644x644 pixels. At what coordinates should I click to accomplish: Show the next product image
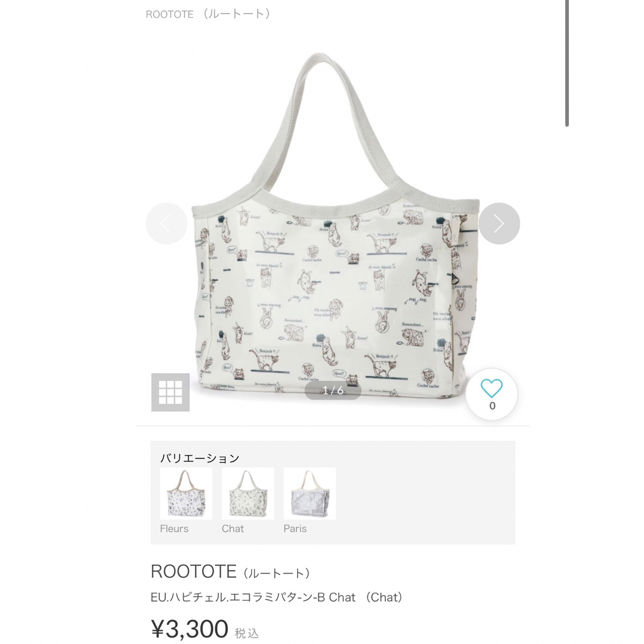pos(499,224)
